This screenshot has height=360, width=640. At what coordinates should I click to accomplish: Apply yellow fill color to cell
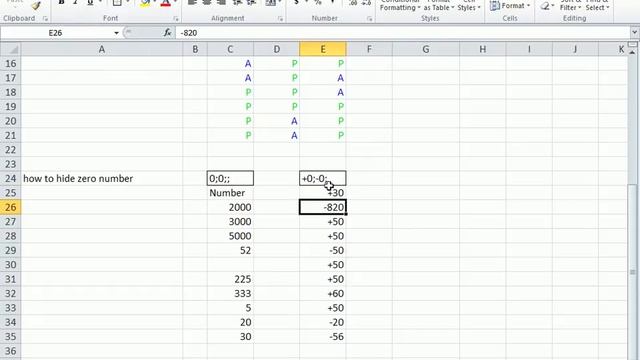point(144,3)
